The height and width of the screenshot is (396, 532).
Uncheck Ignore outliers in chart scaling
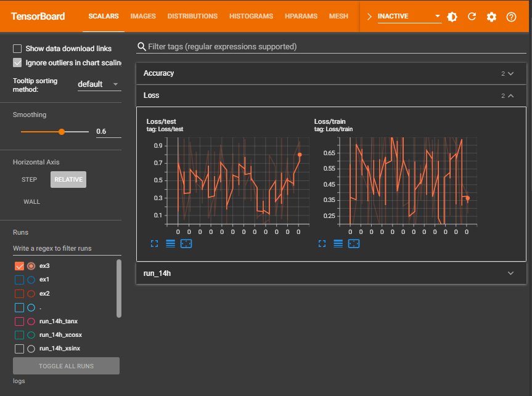[17, 63]
